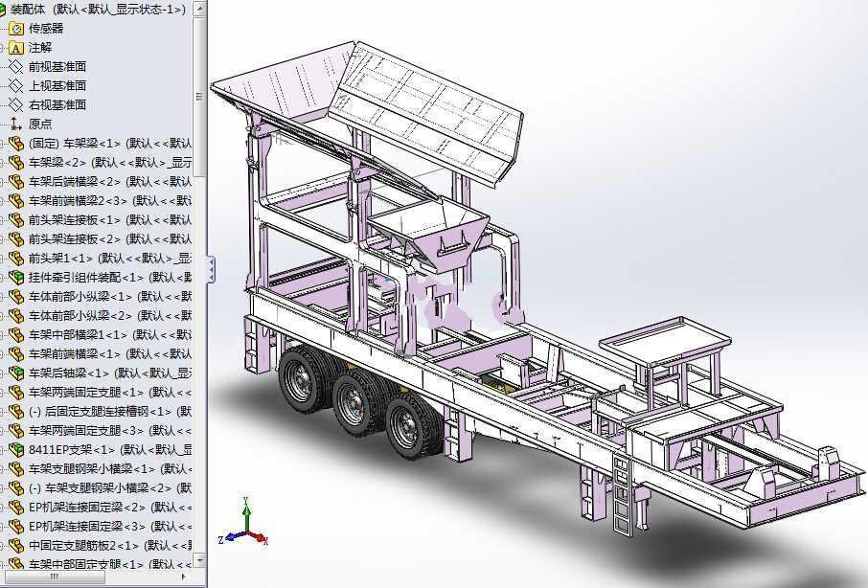
Task: Select the 传感器 sensor folder icon
Action: pyautogui.click(x=16, y=28)
